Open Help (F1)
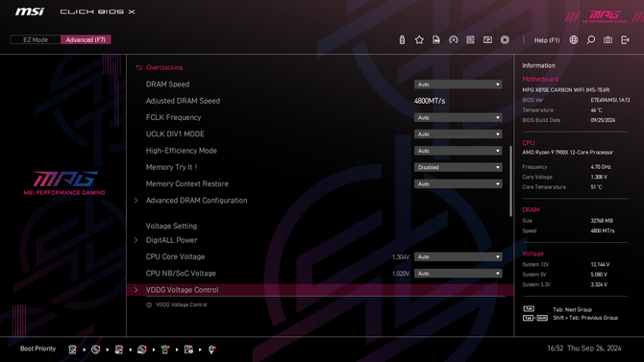 point(547,40)
